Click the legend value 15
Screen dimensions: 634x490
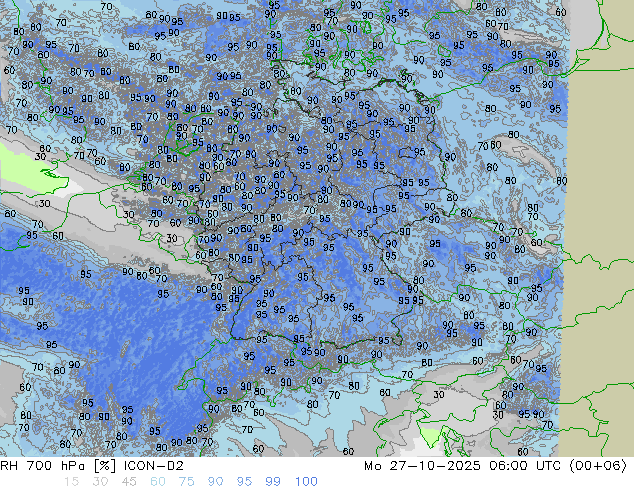(71, 482)
